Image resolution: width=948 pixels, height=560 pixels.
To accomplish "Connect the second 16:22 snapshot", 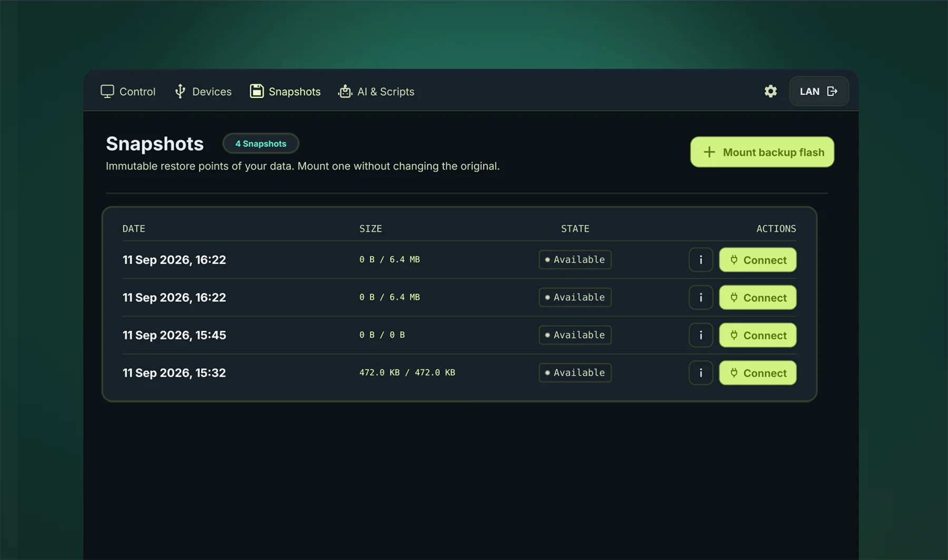I will [x=757, y=297].
